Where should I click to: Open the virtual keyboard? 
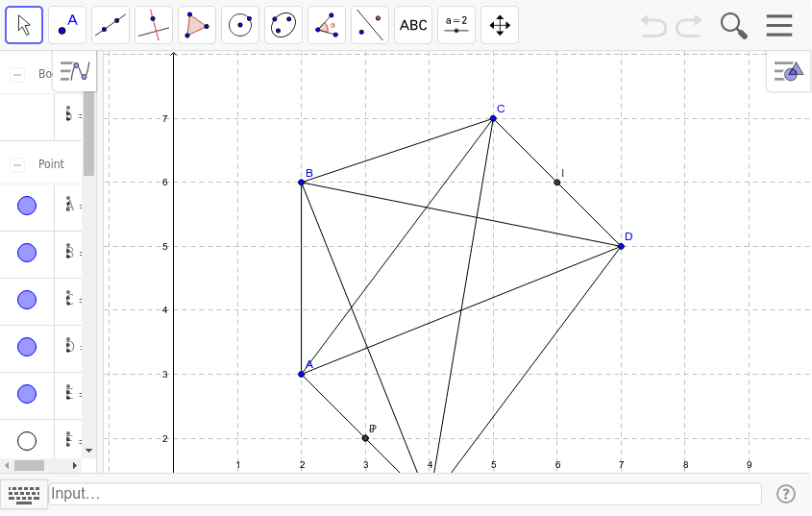[x=24, y=494]
